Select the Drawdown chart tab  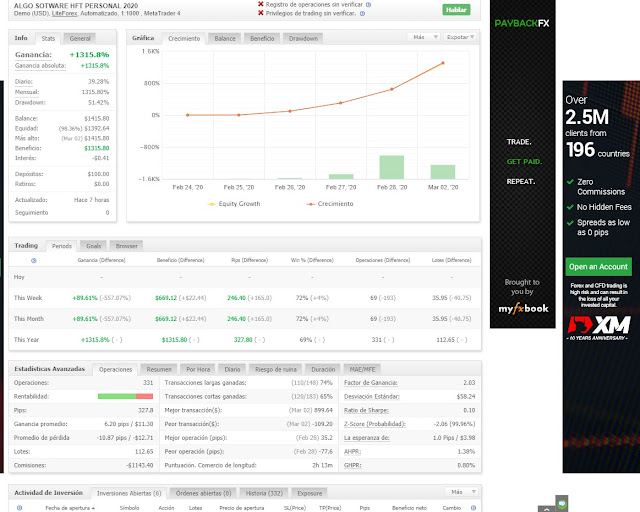click(x=303, y=38)
